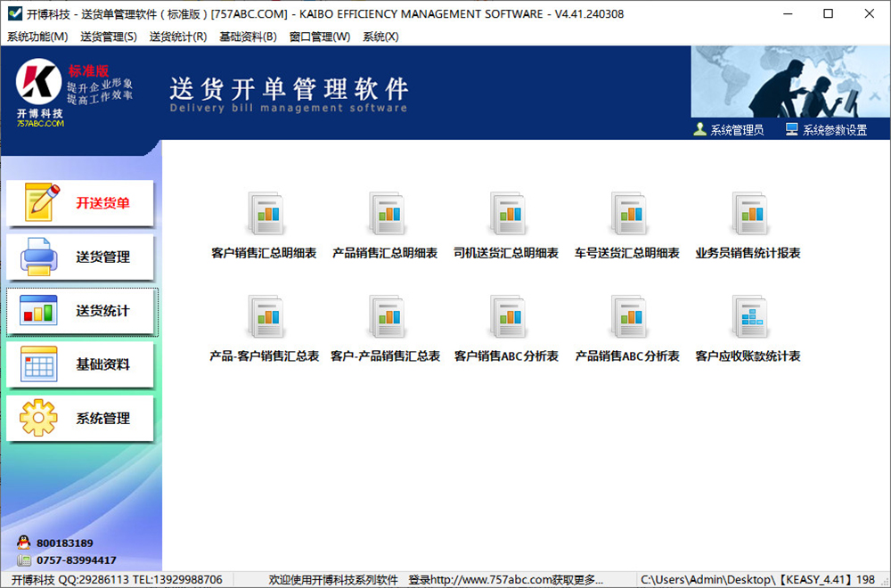The height and width of the screenshot is (588, 891).
Task: Open the 客户销售ABC分析表 report icon
Action: point(507,316)
